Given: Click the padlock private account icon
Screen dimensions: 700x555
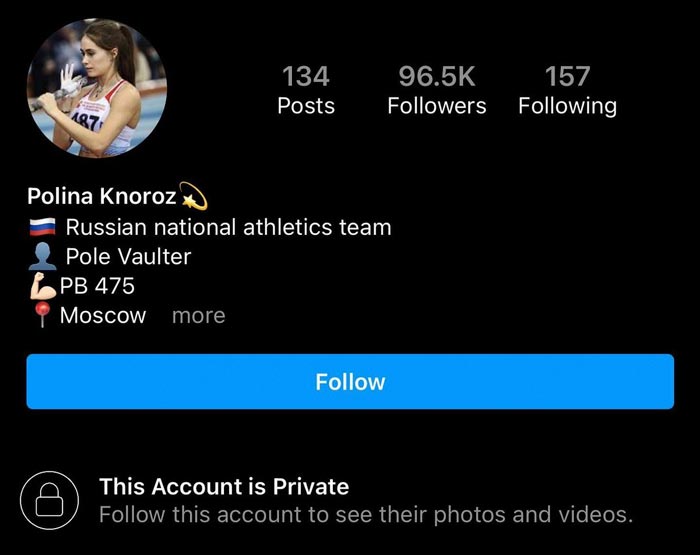Looking at the screenshot, I should pyautogui.click(x=49, y=500).
